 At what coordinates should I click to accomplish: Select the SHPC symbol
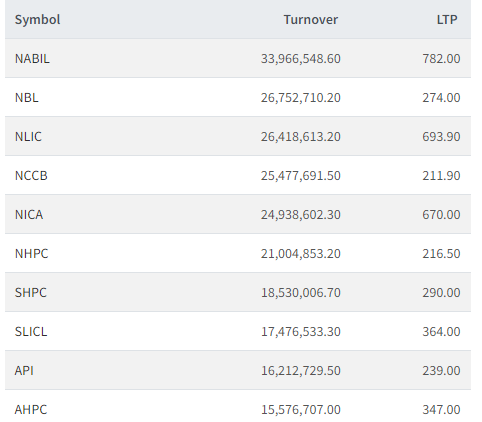31,293
